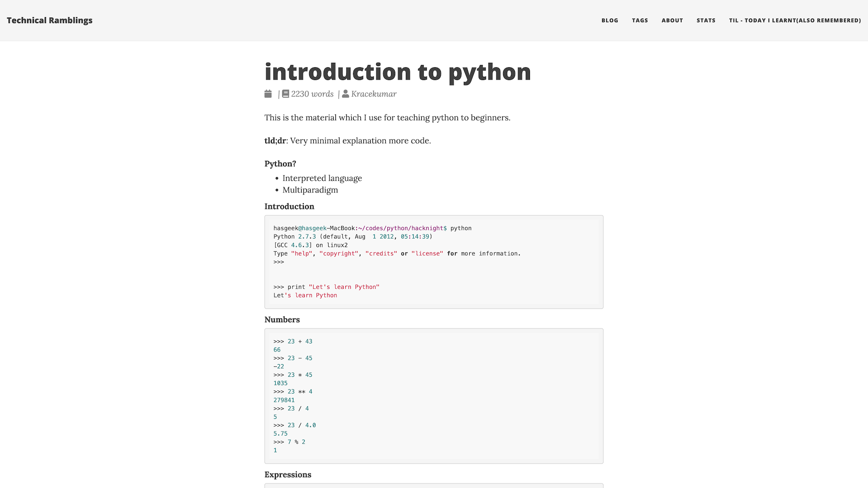Image resolution: width=868 pixels, height=488 pixels.
Task: Click the book word-count icon
Action: [x=286, y=94]
